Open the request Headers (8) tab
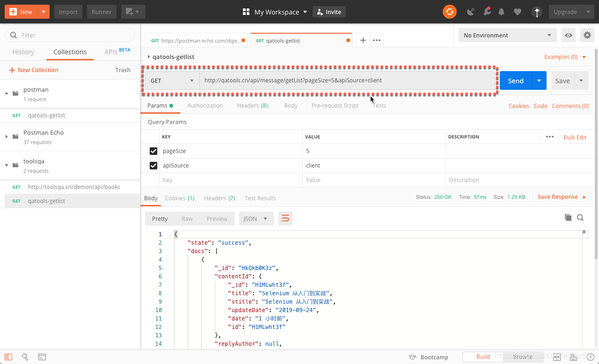Viewport: 599px width, 364px height. point(252,105)
